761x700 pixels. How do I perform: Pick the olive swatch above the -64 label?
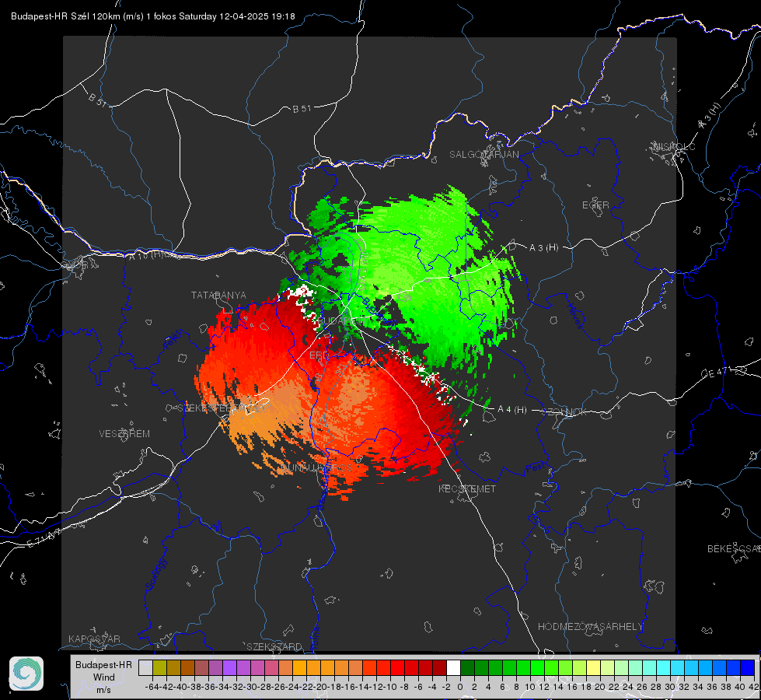[159, 667]
